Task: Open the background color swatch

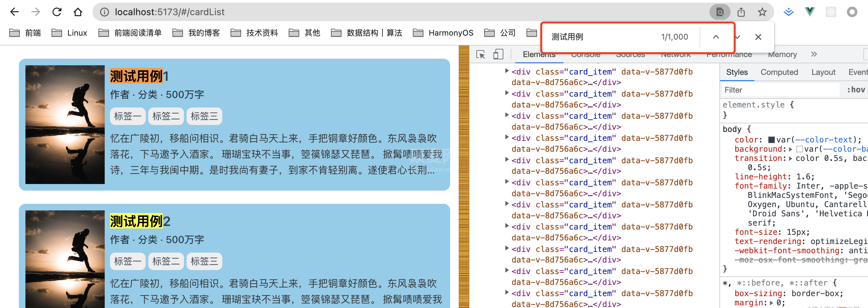Action: 800,149
